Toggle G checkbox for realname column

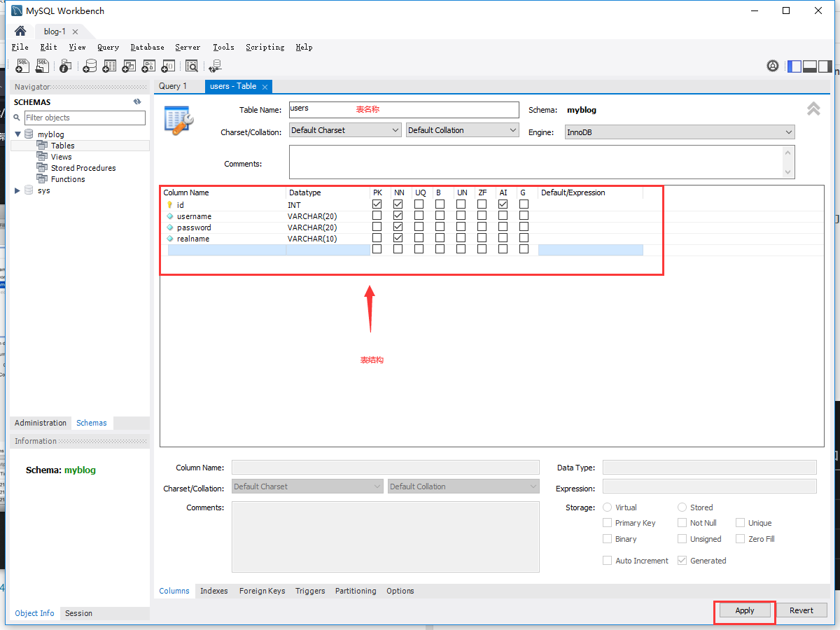pos(524,238)
